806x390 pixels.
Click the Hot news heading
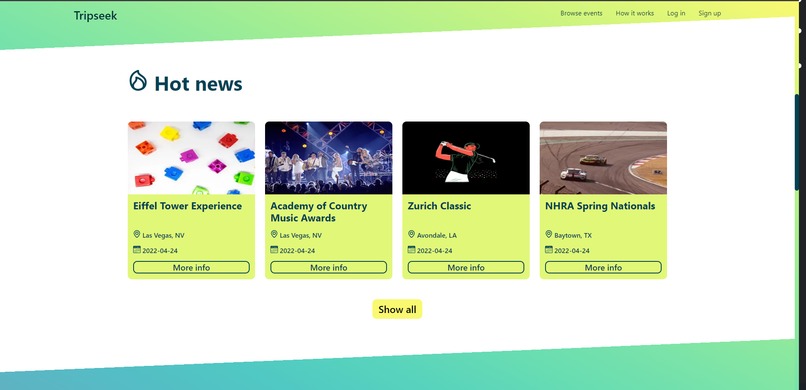click(198, 84)
